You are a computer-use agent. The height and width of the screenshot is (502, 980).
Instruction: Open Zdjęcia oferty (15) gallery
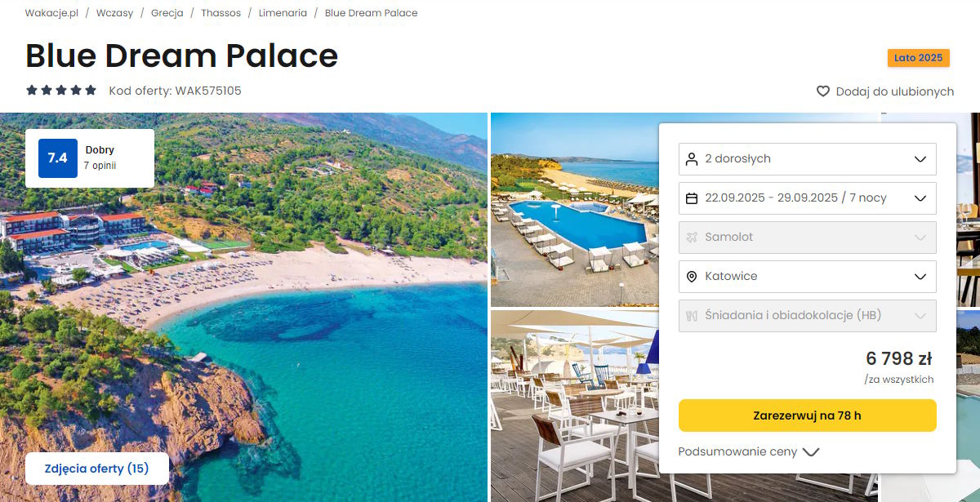(97, 469)
